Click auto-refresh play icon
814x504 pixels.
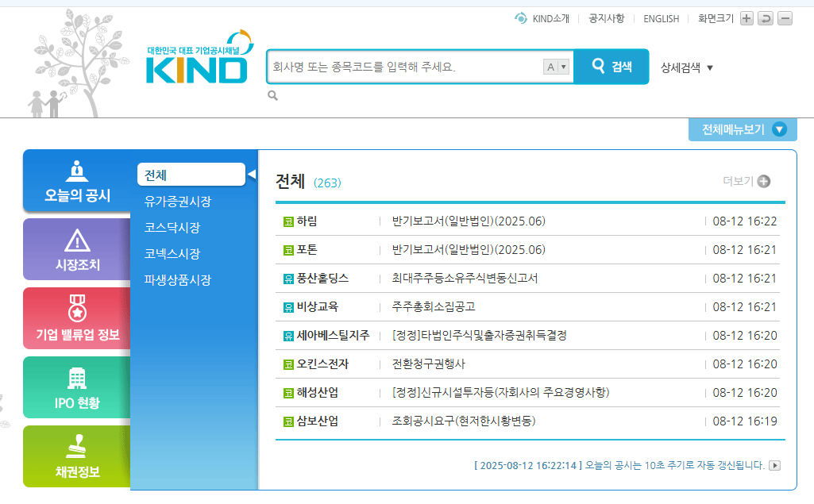[x=774, y=466]
